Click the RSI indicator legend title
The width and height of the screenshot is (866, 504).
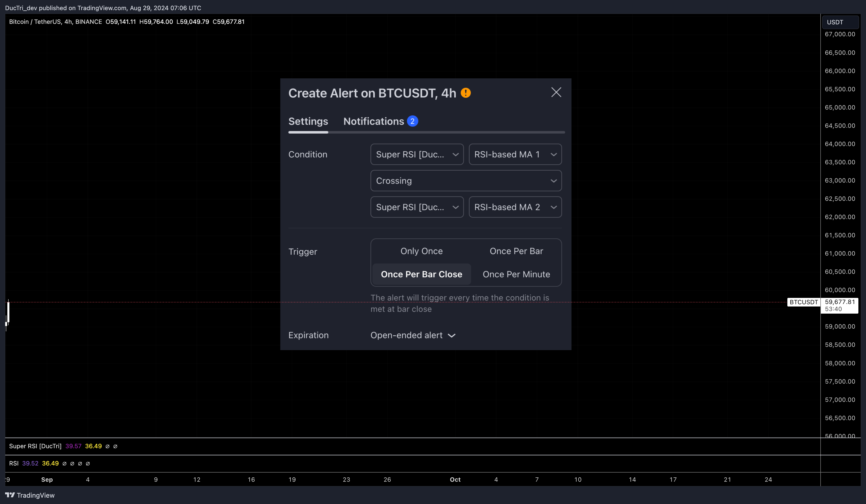[14, 463]
